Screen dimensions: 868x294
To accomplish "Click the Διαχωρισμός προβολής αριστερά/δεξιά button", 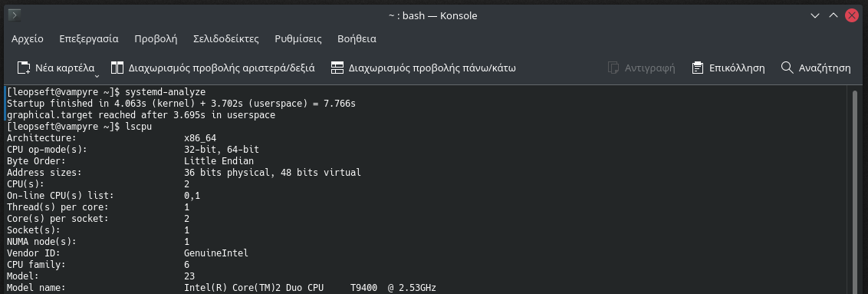I will [x=212, y=68].
